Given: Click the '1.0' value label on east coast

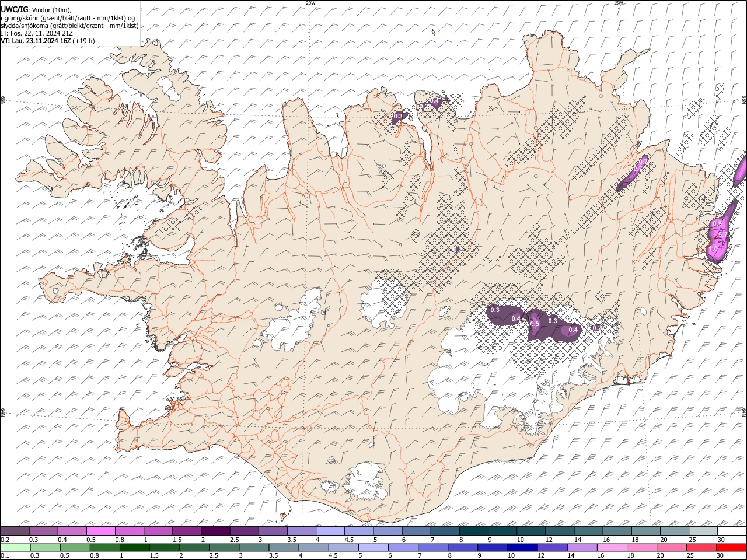Looking at the screenshot, I should tap(713, 249).
